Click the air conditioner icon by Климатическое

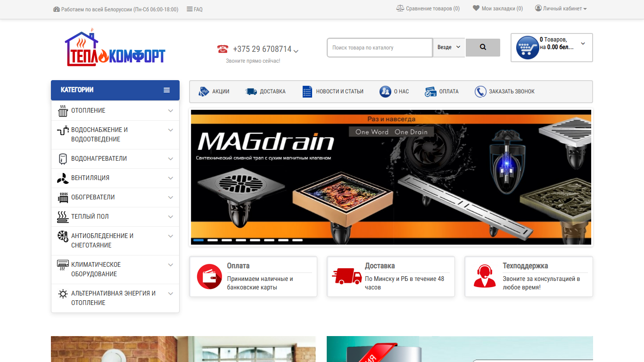(x=63, y=264)
